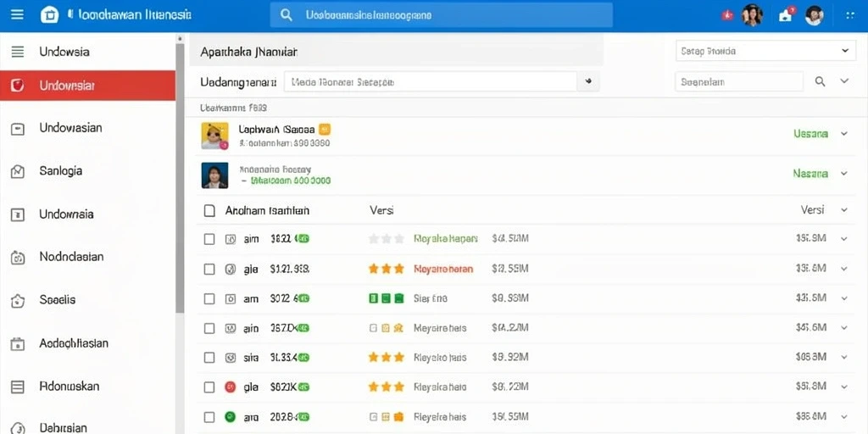Image resolution: width=868 pixels, height=434 pixels.
Task: Tick the checkbox for the green-icon ara row
Action: tap(209, 417)
